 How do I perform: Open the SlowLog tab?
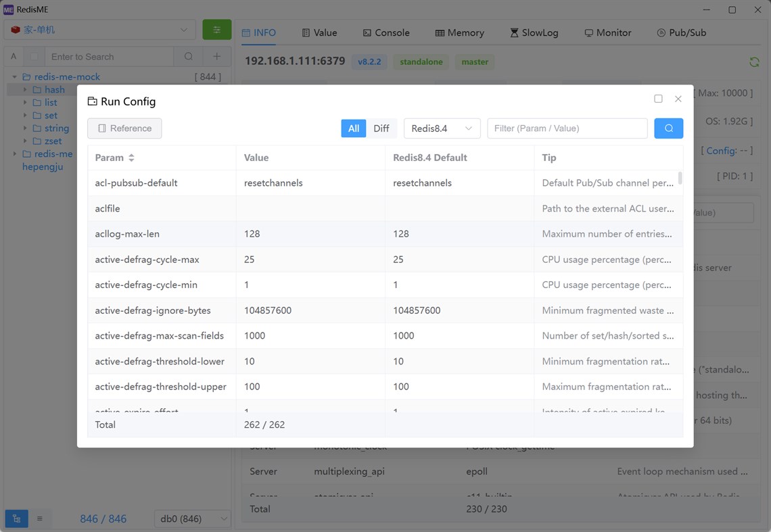(x=534, y=33)
